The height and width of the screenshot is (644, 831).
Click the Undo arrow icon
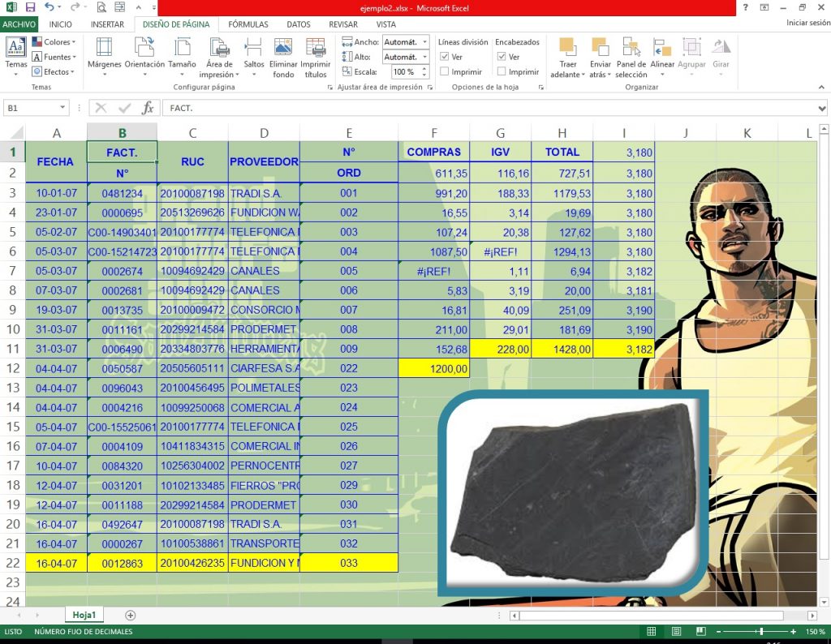[50, 7]
